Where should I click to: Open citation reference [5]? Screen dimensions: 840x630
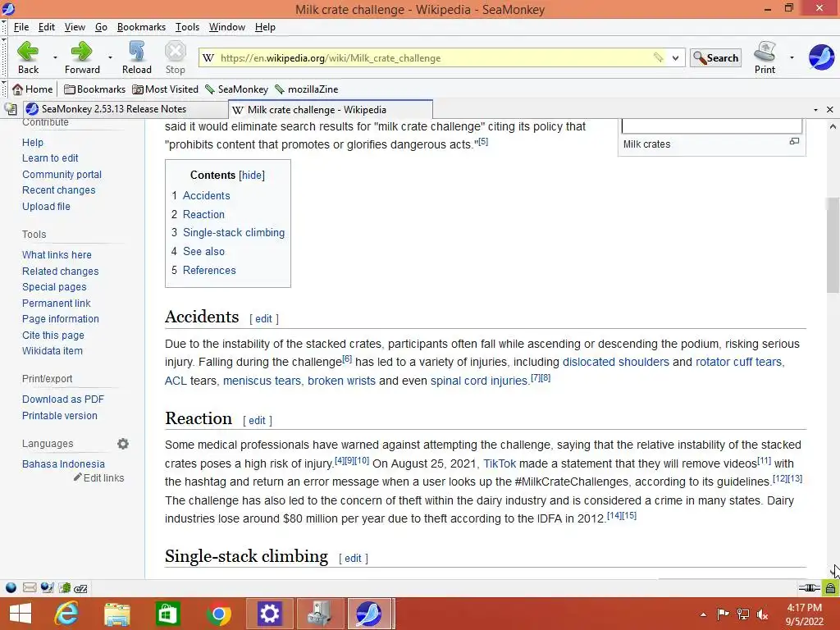[483, 141]
